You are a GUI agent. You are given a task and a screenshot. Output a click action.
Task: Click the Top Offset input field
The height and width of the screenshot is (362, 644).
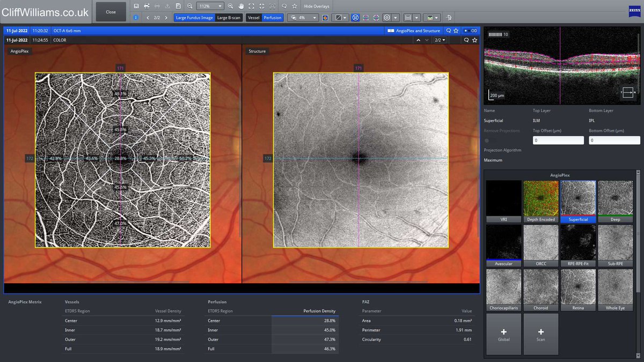[558, 140]
